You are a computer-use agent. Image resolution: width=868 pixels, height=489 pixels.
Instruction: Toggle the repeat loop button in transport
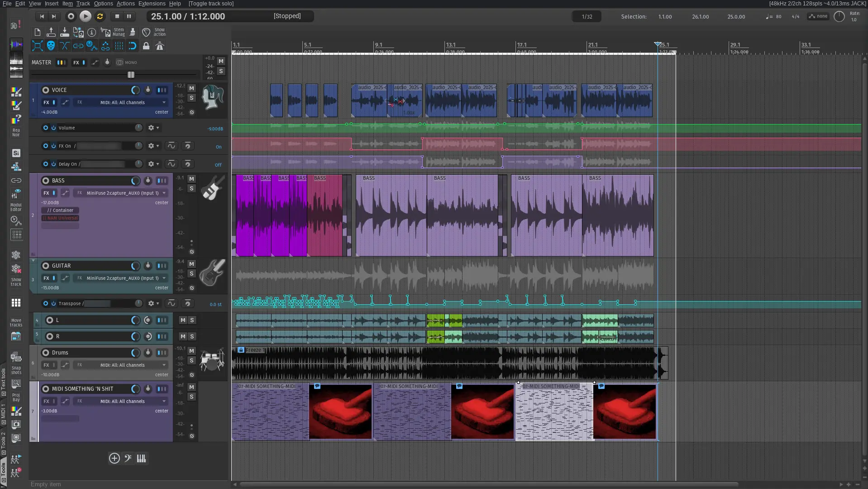click(x=100, y=16)
